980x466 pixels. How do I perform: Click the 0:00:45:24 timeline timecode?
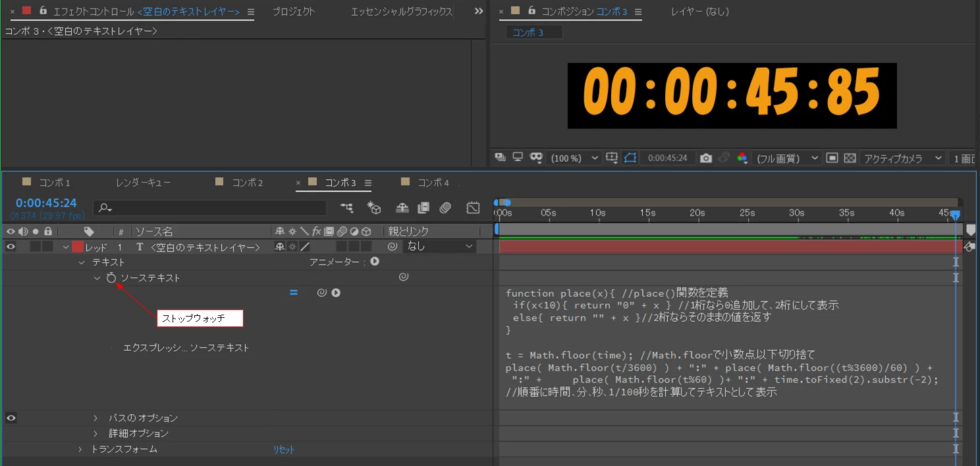pyautogui.click(x=46, y=203)
